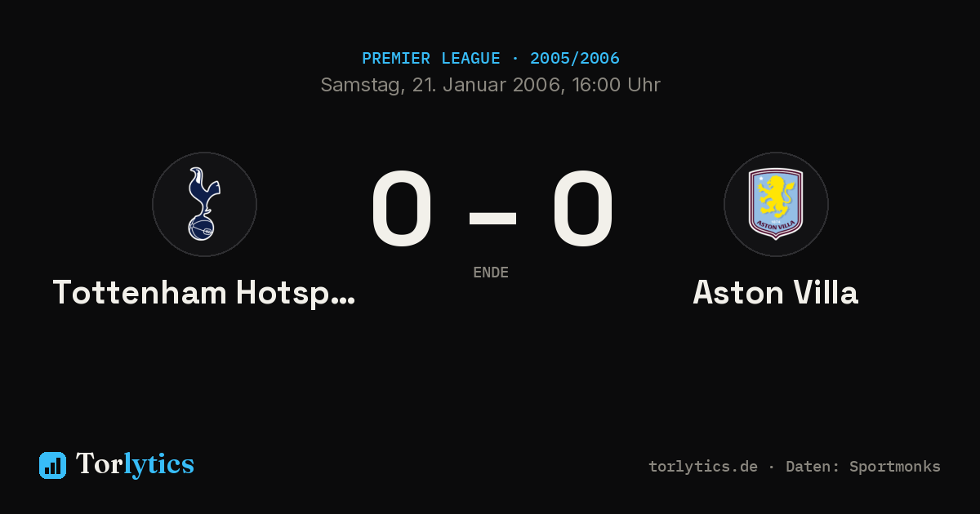The image size is (980, 514).
Task: Click the ENDE match status label
Action: tap(491, 273)
